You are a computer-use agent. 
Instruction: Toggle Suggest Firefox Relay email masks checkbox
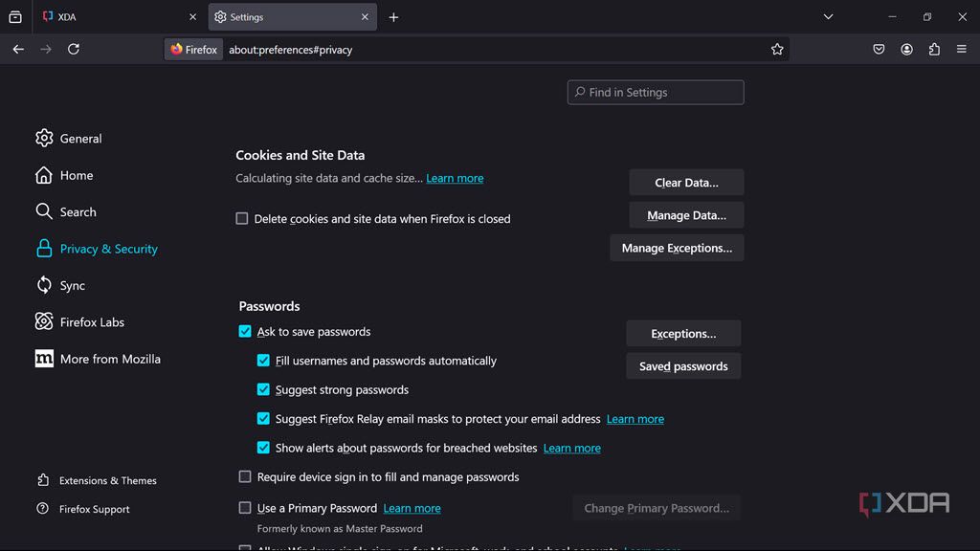[x=263, y=419]
